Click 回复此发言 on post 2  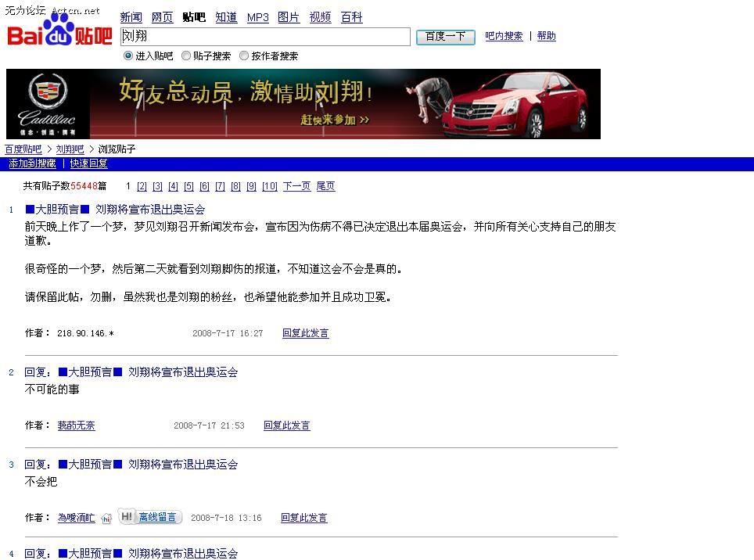[x=286, y=425]
